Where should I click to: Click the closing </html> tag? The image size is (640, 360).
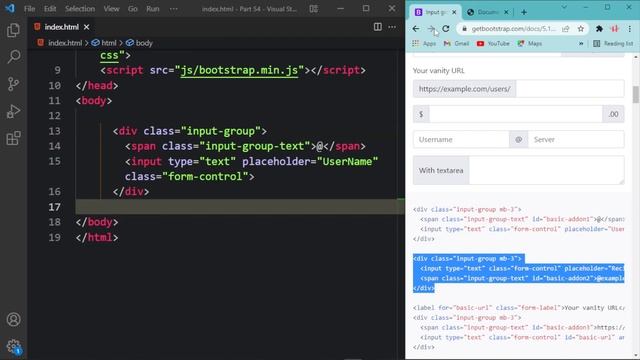point(97,237)
